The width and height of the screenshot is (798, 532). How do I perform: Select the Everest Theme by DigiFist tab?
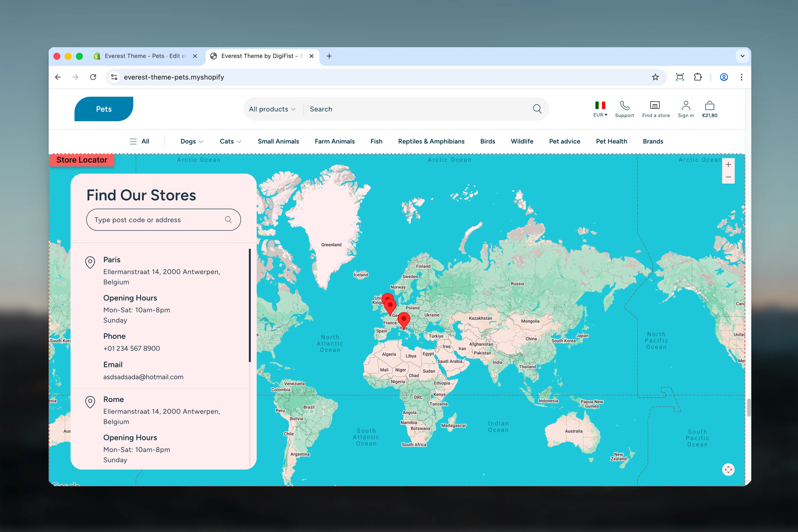(262, 56)
